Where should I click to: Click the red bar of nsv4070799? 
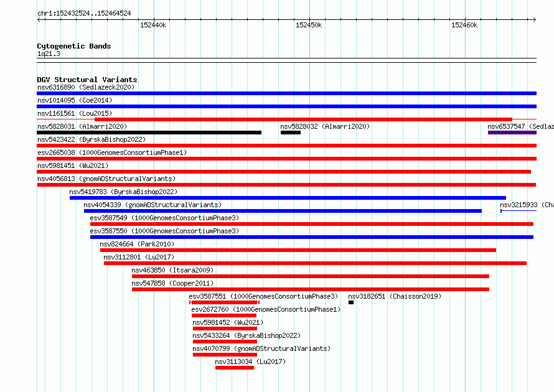[x=225, y=355]
